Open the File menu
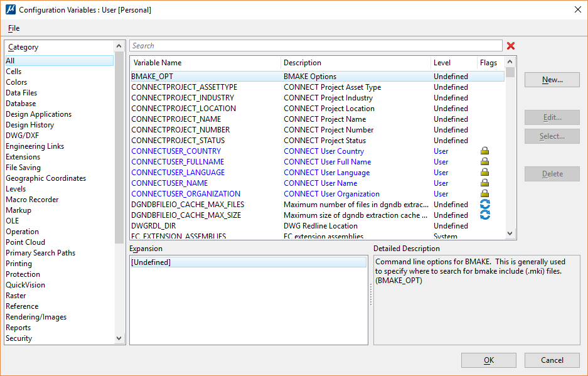588x376 pixels. 14,28
